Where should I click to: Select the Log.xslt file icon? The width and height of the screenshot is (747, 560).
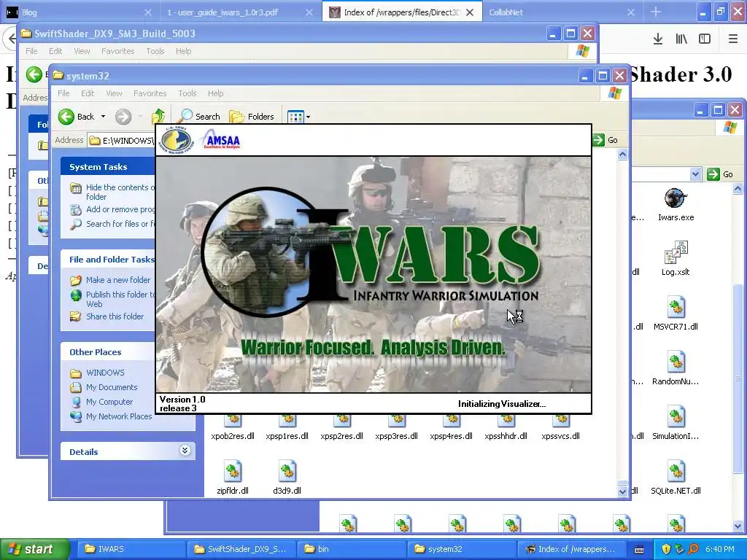pos(676,252)
